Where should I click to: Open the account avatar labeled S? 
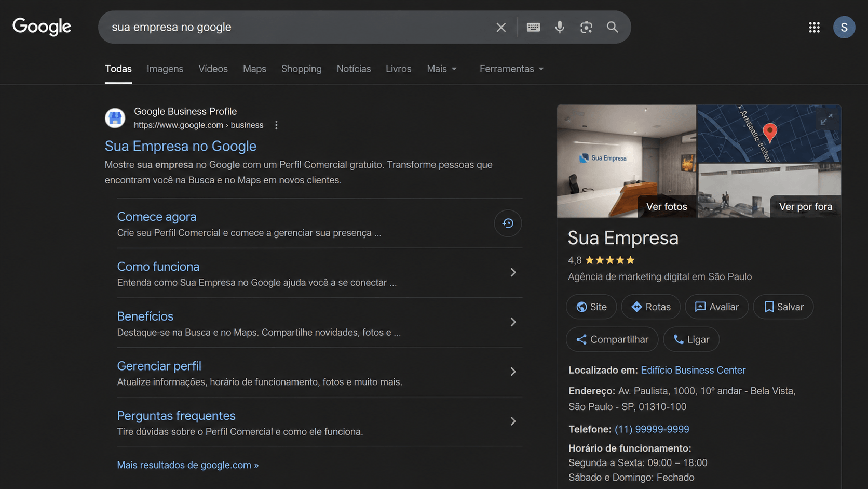(x=844, y=27)
